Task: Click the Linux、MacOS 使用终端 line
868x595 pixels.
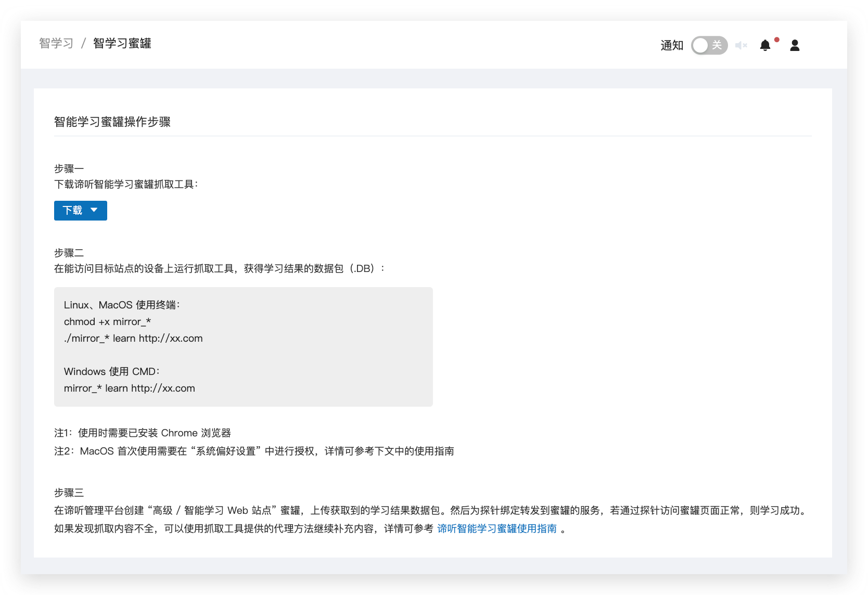Action: point(122,305)
